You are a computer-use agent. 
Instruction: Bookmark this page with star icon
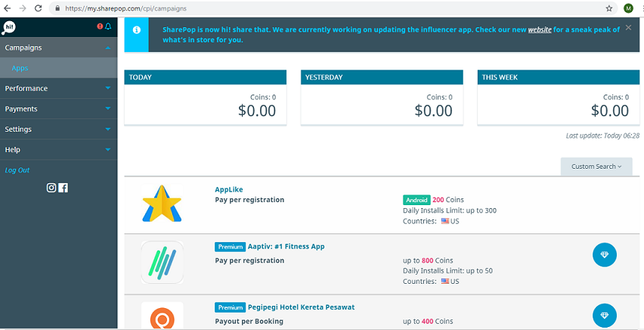tap(609, 8)
